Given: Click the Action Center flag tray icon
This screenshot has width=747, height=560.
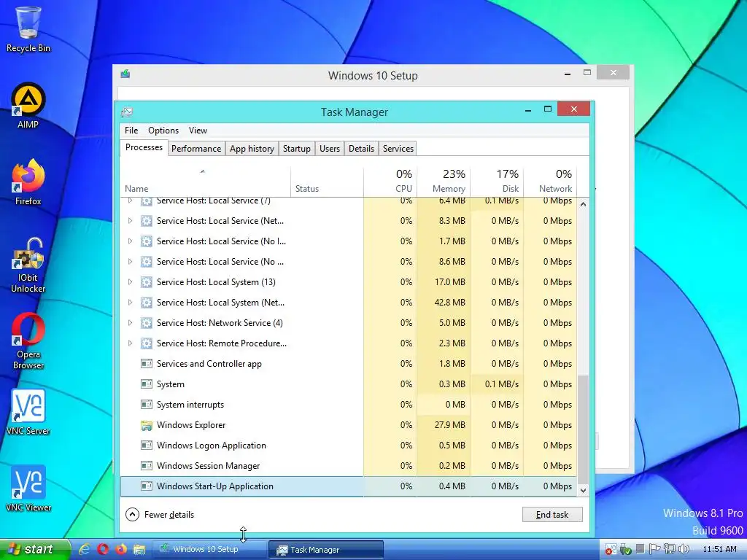Looking at the screenshot, I should pyautogui.click(x=655, y=549).
